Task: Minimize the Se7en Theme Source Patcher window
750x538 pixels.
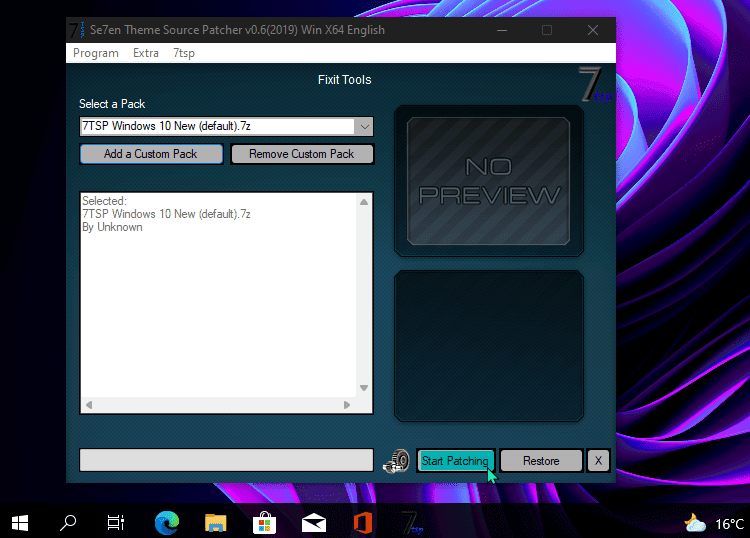Action: tap(502, 30)
